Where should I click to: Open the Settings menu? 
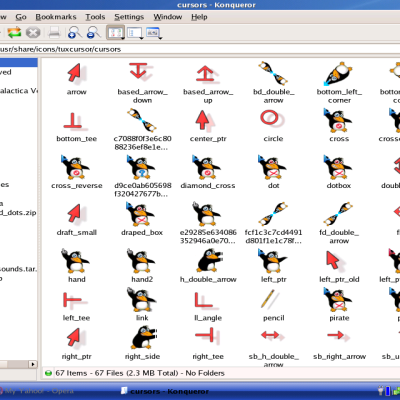pyautogui.click(x=129, y=17)
